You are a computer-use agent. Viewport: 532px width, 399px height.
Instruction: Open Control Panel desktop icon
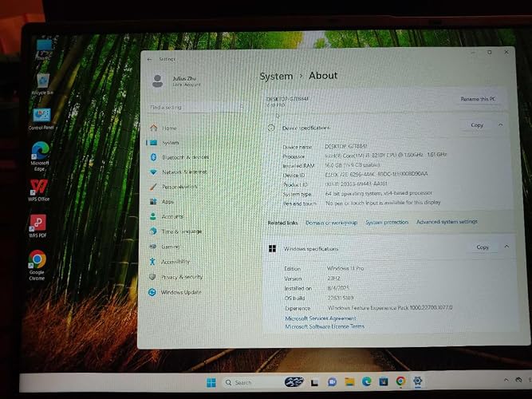[41, 119]
